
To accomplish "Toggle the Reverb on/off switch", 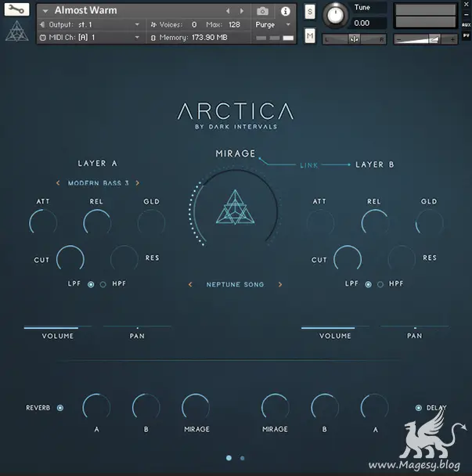I will point(60,408).
